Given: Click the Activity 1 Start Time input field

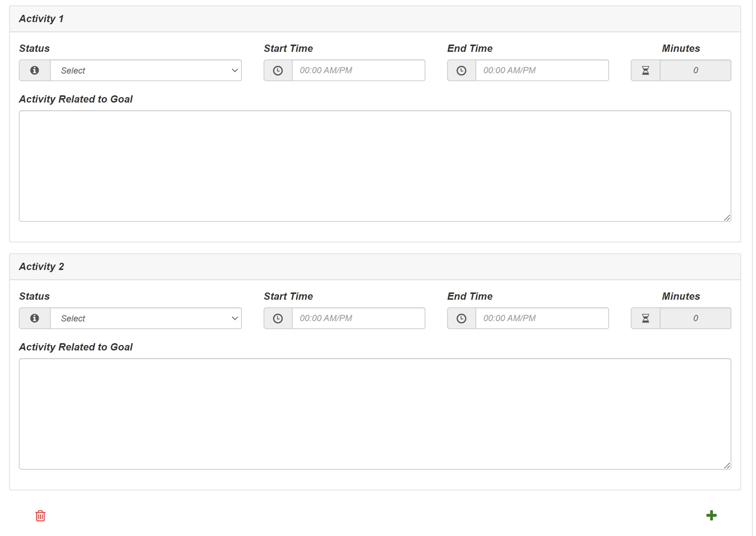Looking at the screenshot, I should (x=358, y=70).
